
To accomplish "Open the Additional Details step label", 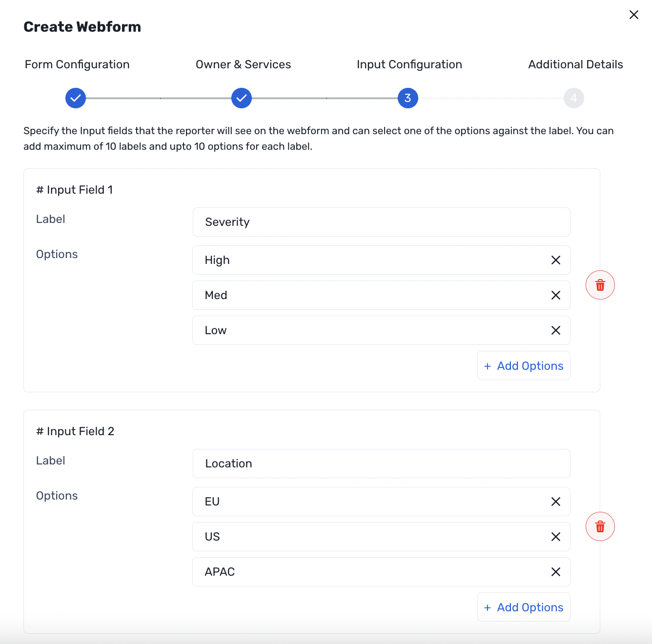I will coord(575,64).
